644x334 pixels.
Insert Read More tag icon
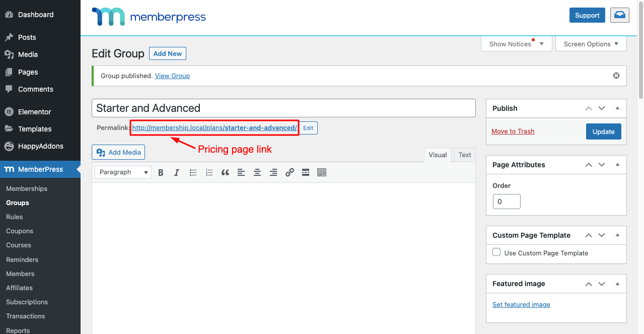coord(306,172)
